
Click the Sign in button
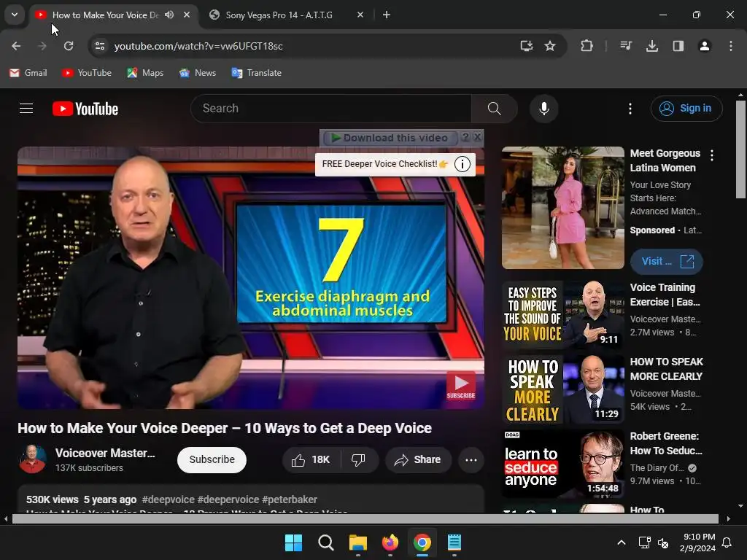[686, 109]
